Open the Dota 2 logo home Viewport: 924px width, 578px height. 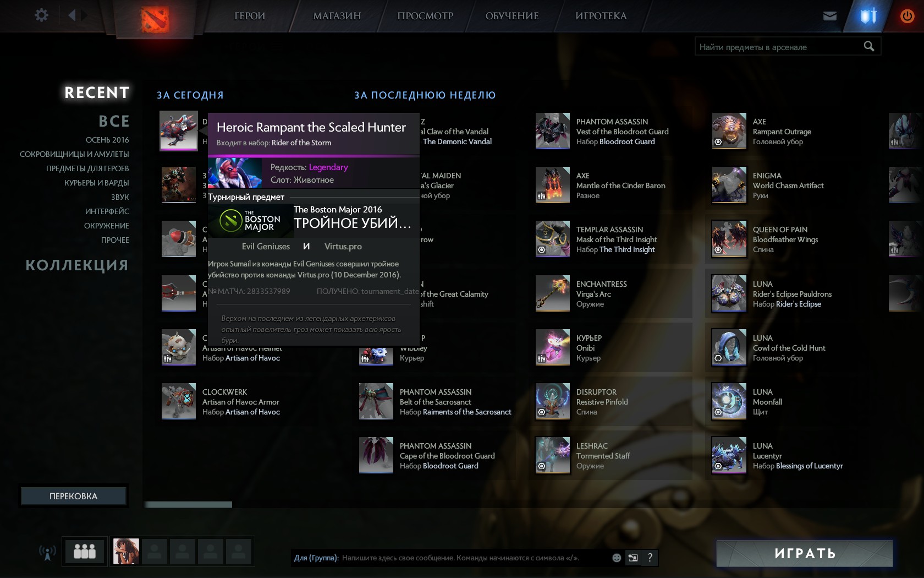click(x=155, y=19)
